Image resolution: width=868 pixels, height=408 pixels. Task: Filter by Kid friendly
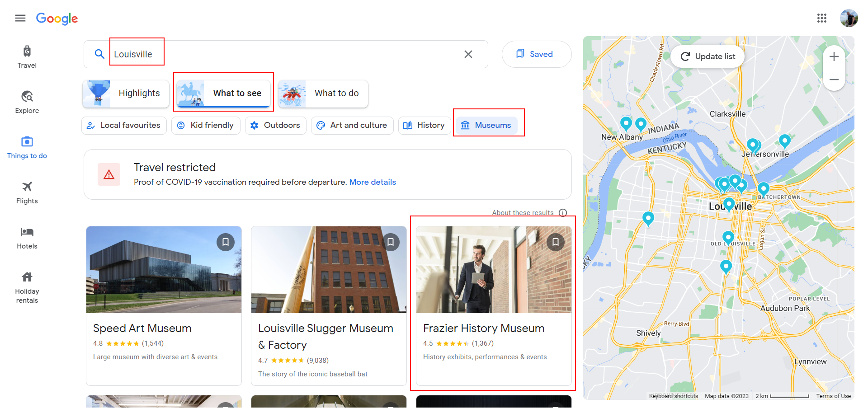206,125
